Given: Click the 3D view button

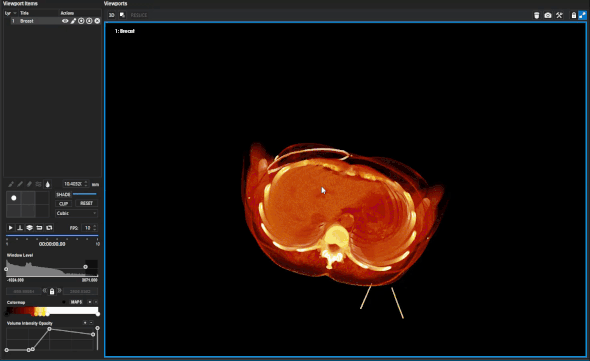Looking at the screenshot, I should pyautogui.click(x=111, y=15).
